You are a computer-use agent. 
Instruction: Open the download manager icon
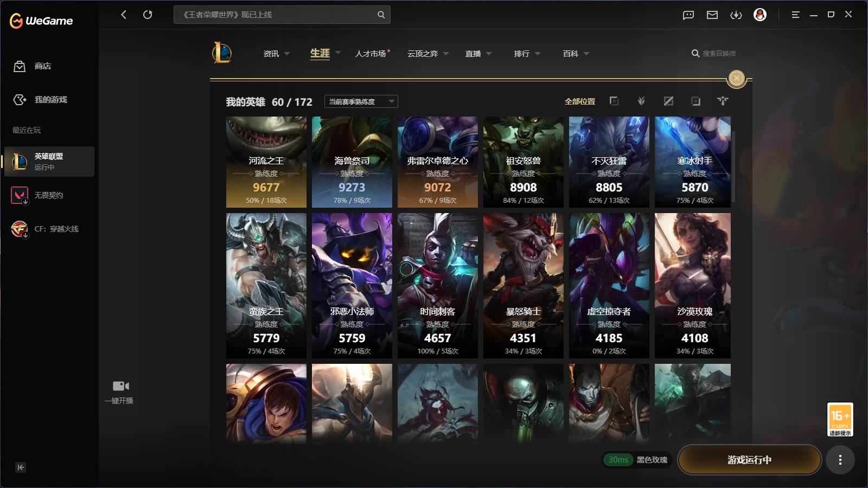pos(736,15)
